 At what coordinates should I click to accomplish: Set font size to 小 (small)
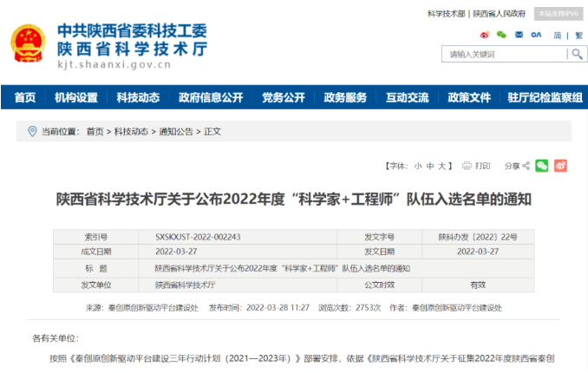[417, 166]
